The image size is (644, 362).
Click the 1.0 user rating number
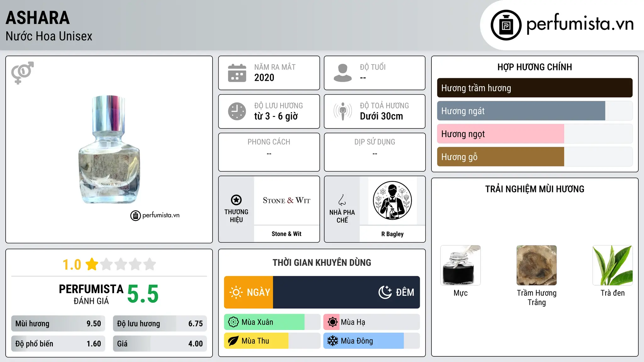click(x=72, y=265)
